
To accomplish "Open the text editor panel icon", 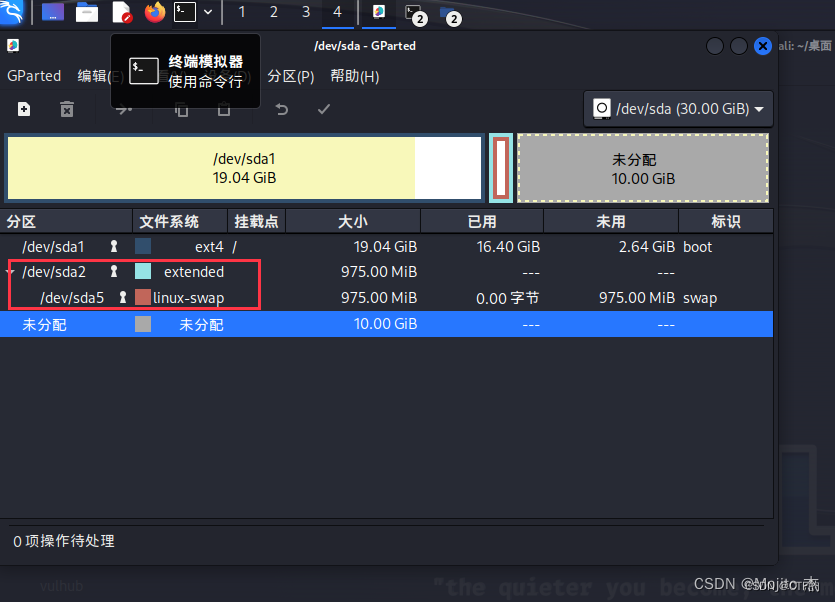I will click(x=121, y=12).
